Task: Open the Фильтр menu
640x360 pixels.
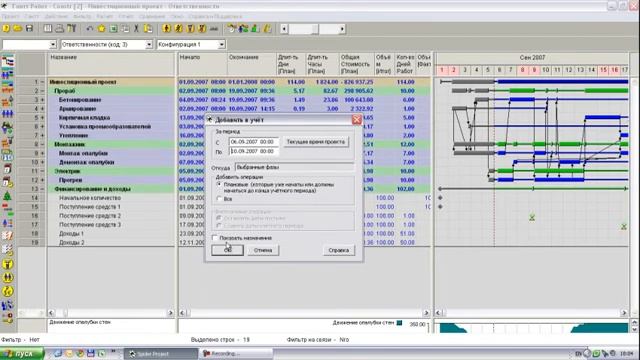Action: click(82, 16)
